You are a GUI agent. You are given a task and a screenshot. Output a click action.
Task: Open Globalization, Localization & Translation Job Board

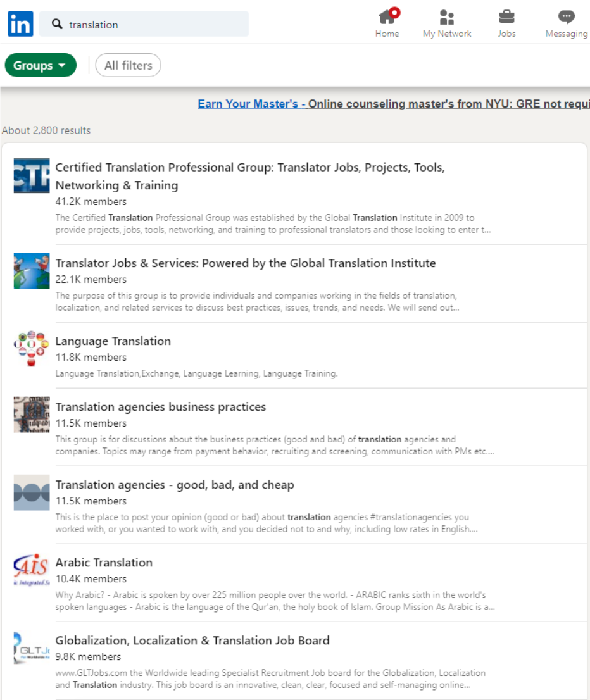click(x=192, y=641)
